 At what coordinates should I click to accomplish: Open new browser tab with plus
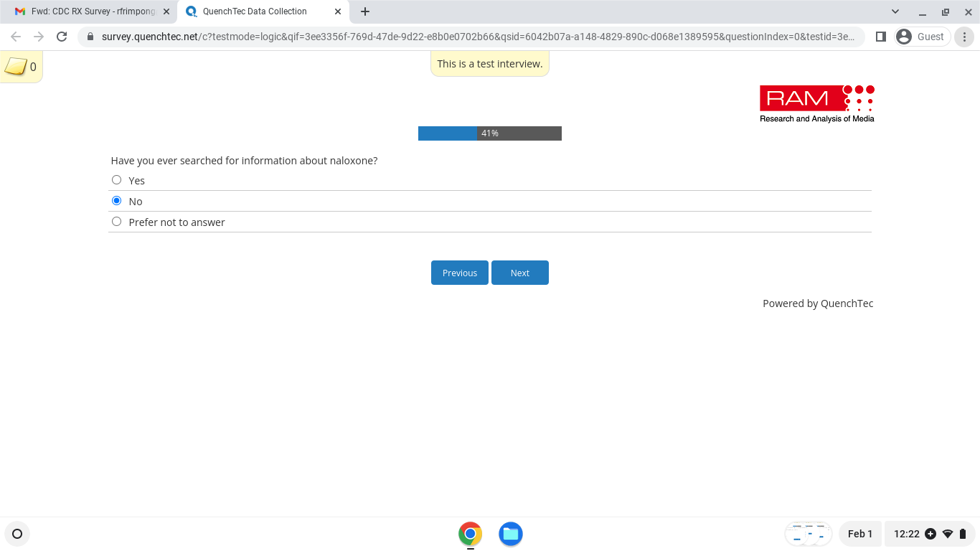[x=365, y=11]
